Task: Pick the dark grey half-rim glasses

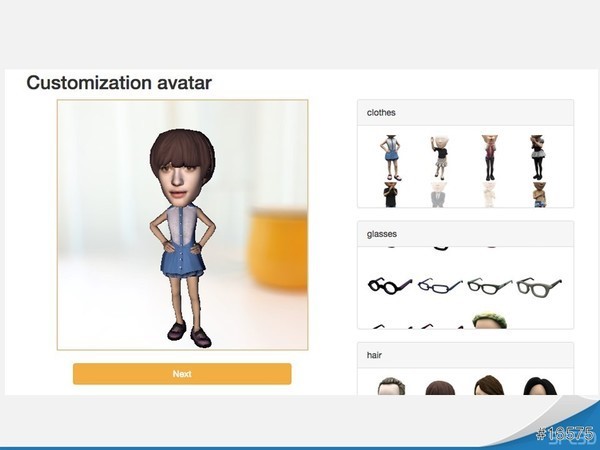Action: tap(490, 286)
